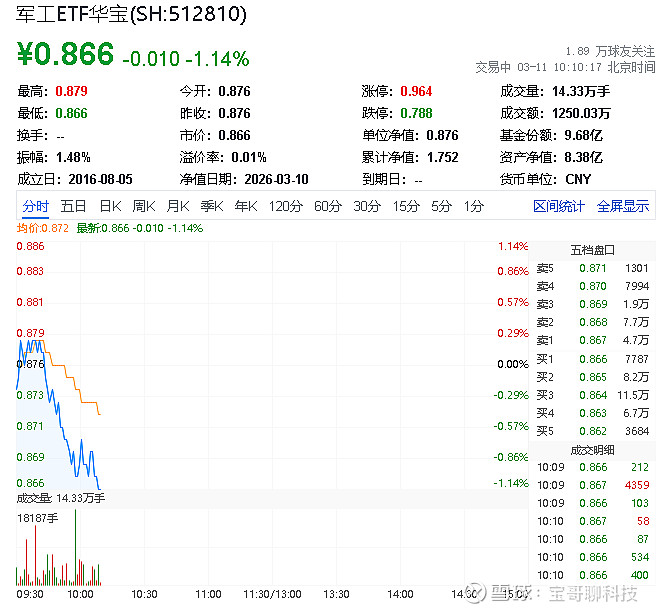Click the 成交额 value 1250.03万
Viewport: 656px width, 613px height.
click(581, 113)
